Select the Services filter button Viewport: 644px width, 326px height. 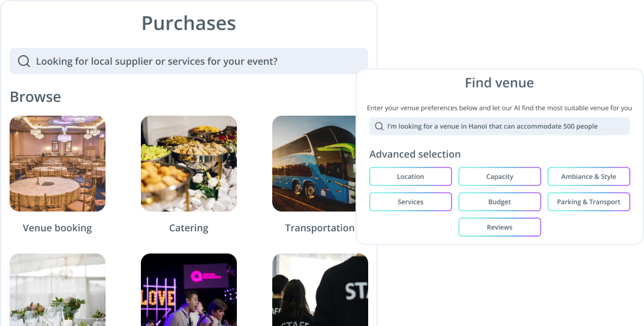pyautogui.click(x=410, y=202)
